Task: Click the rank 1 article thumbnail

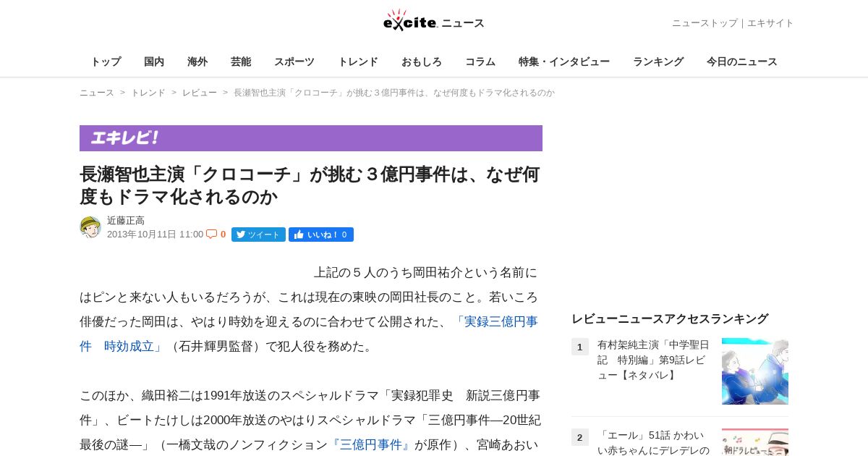Action: (x=755, y=371)
